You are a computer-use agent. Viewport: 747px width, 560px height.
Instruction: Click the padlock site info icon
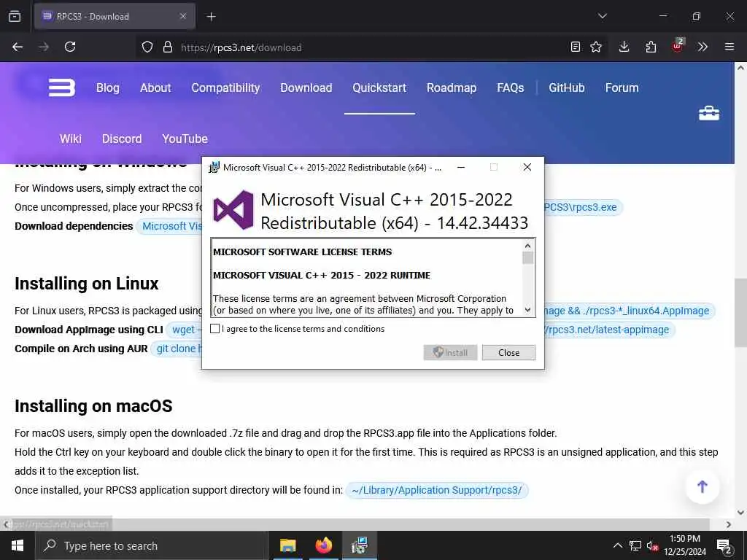click(x=167, y=47)
